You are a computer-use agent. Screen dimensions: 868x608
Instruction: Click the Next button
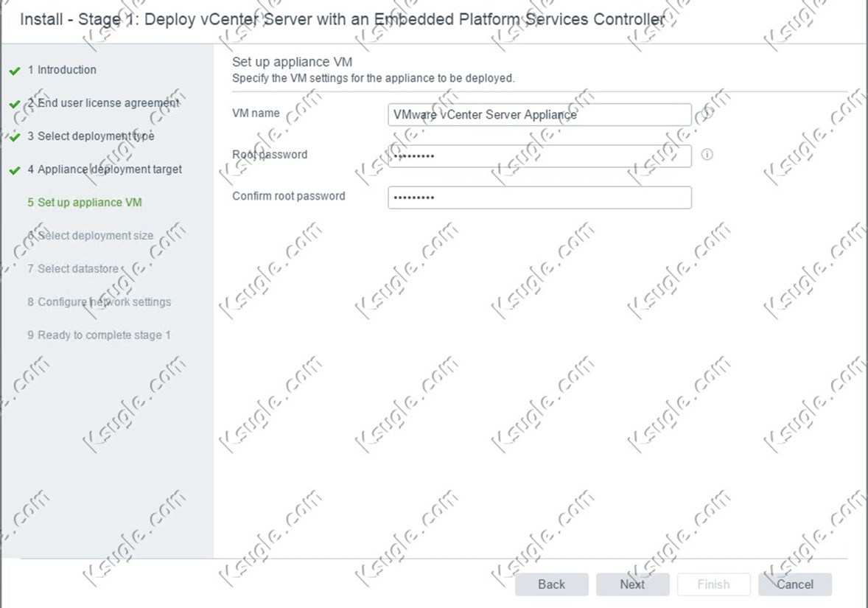(632, 584)
